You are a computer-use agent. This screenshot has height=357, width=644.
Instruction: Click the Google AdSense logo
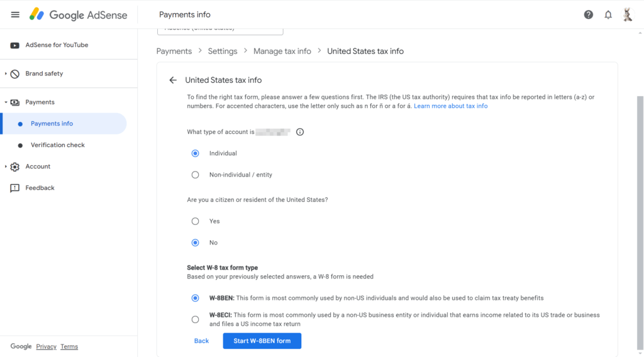coord(78,15)
